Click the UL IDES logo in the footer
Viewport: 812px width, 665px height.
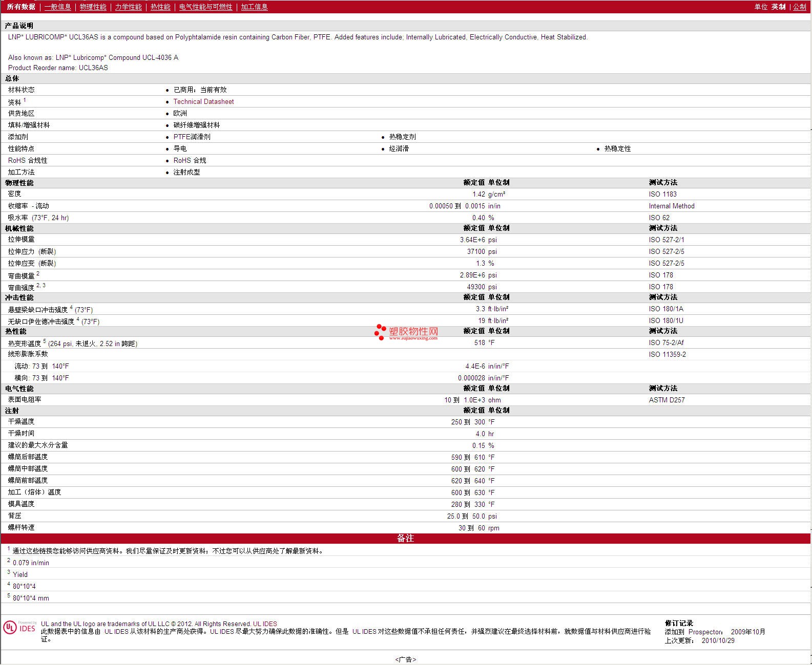click(x=19, y=628)
